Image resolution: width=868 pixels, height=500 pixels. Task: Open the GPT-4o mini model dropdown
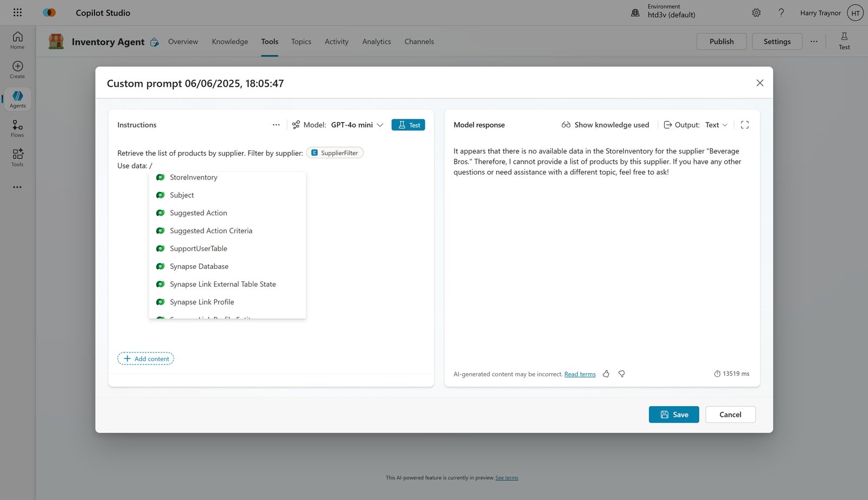(x=356, y=124)
